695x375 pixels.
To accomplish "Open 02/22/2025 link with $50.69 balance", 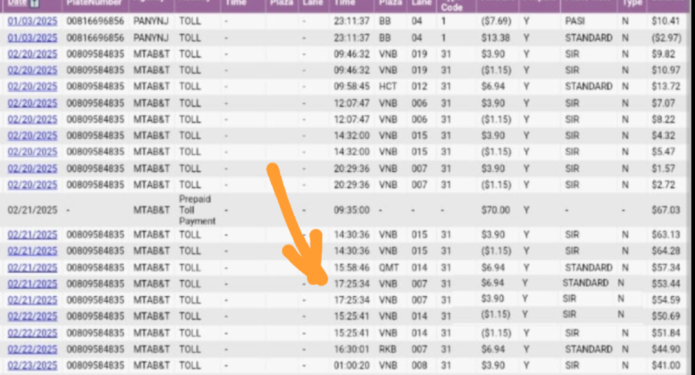I will point(32,316).
